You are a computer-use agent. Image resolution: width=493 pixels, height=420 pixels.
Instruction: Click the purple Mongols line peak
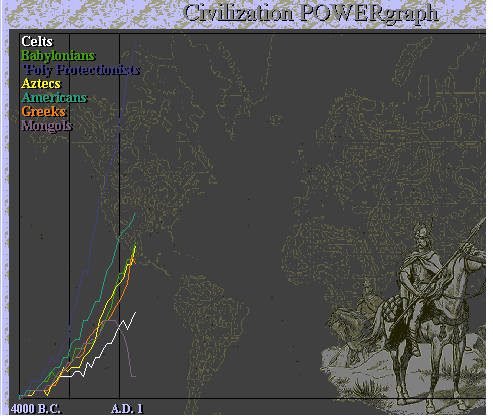click(x=110, y=320)
